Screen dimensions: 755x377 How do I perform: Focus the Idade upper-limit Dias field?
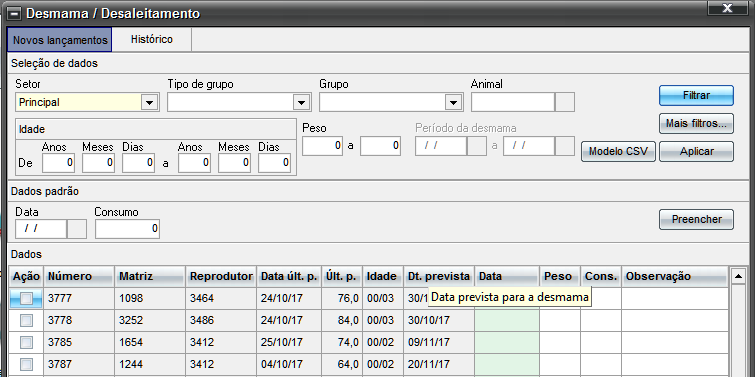[274, 163]
